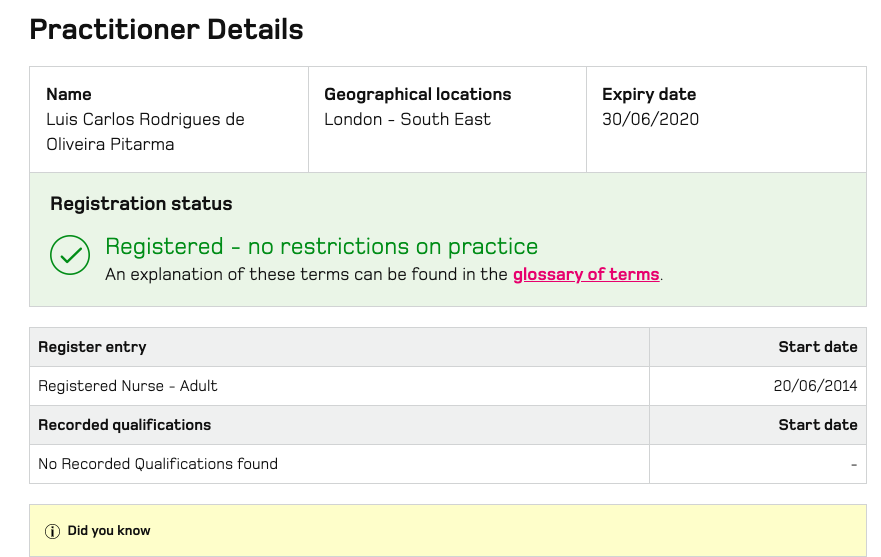Click Registered - no restrictions on practice text
This screenshot has height=557, width=881.
point(321,246)
